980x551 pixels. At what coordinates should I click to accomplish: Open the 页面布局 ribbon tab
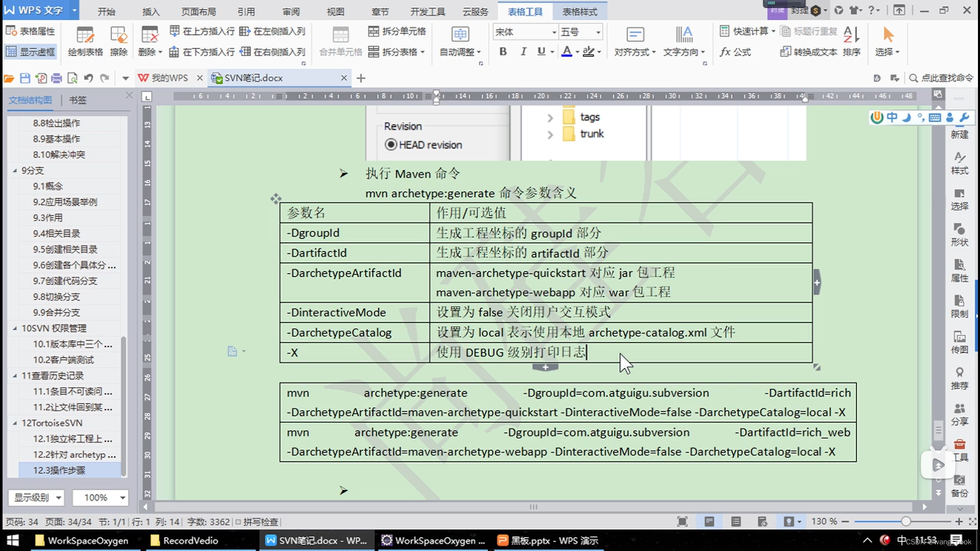point(199,11)
